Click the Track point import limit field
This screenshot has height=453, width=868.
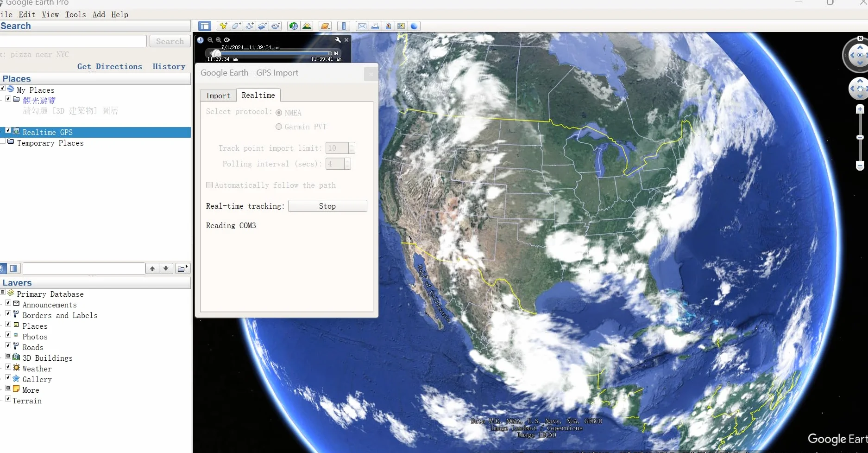click(337, 148)
